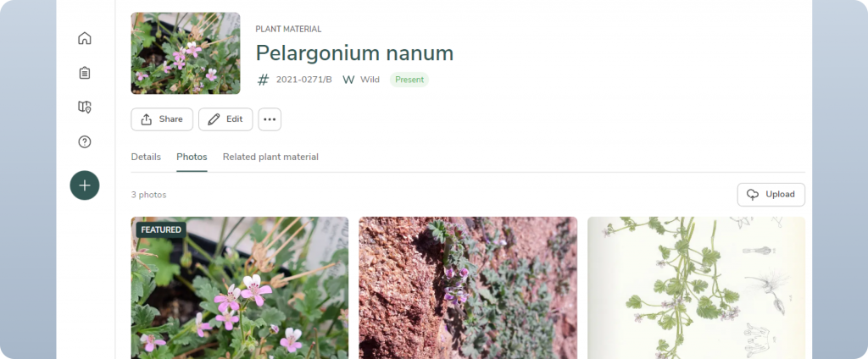
Task: Edit the Pelargonium nanum record
Action: coord(225,119)
